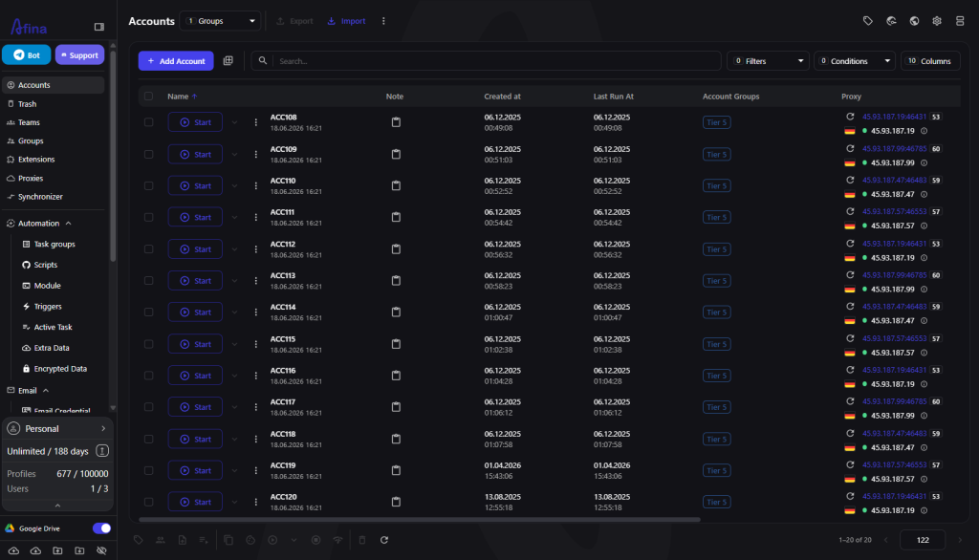Expand the plan panel chevron up

point(57,506)
